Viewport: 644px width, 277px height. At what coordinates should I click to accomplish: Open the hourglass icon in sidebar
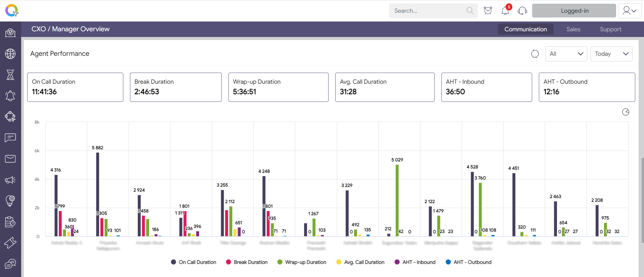coord(10,75)
